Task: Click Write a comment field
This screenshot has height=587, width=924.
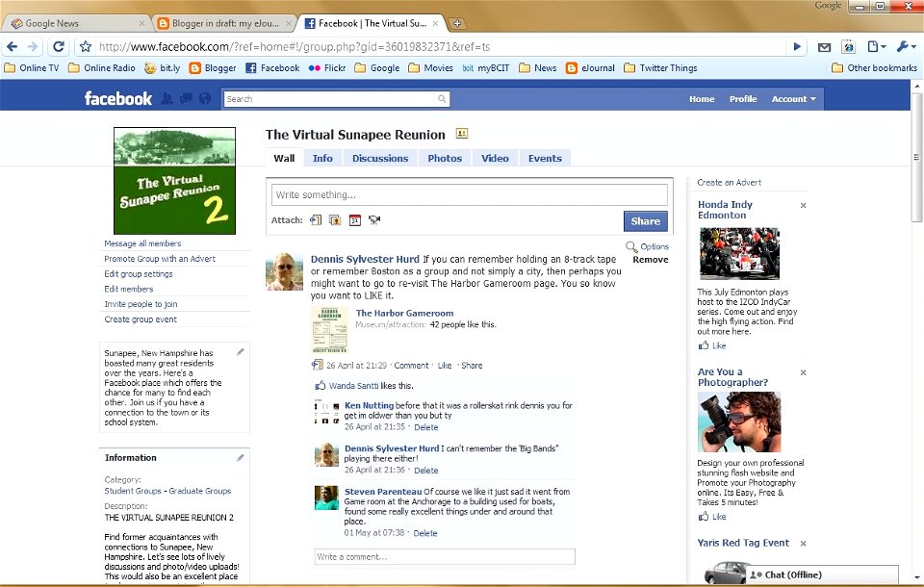Action: [x=445, y=557]
